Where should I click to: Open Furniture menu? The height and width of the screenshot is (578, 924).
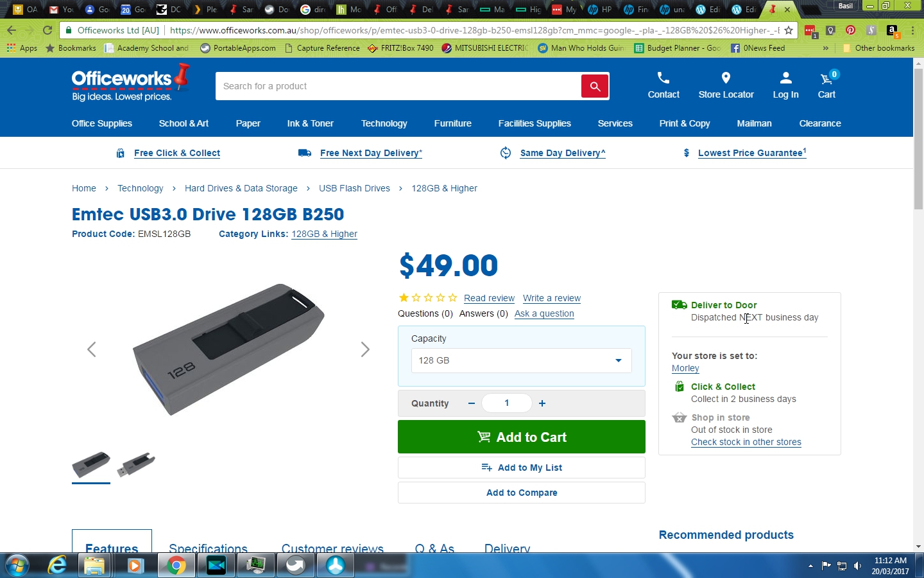pyautogui.click(x=453, y=123)
